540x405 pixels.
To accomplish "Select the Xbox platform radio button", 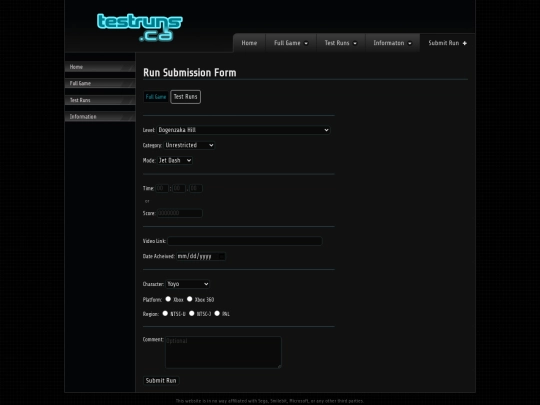I will coord(168,299).
